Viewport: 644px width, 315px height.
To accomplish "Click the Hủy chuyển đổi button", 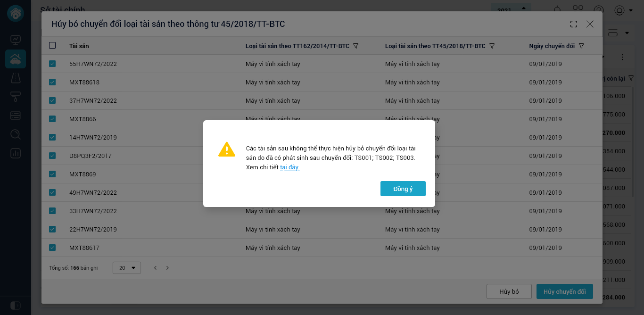I will (x=564, y=291).
